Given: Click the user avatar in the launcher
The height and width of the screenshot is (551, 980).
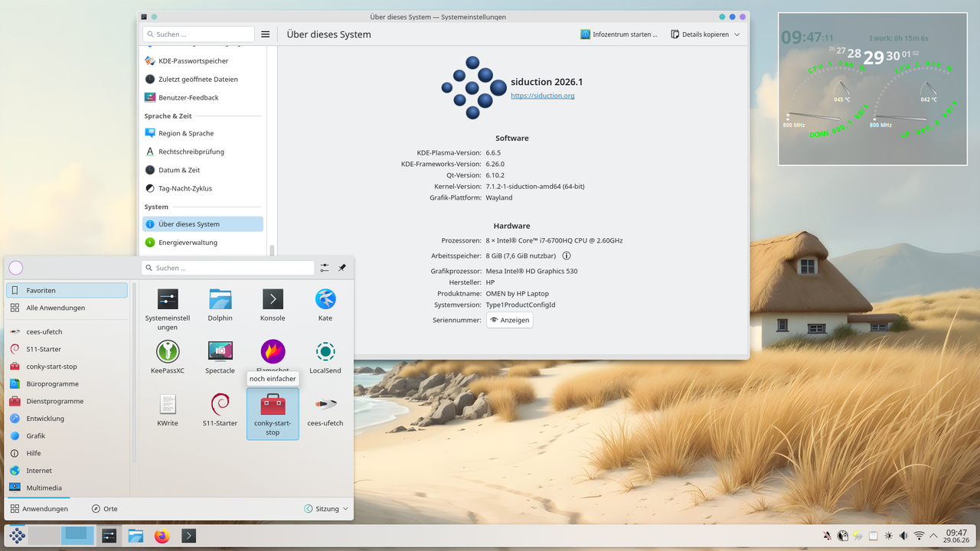Looking at the screenshot, I should coord(15,268).
